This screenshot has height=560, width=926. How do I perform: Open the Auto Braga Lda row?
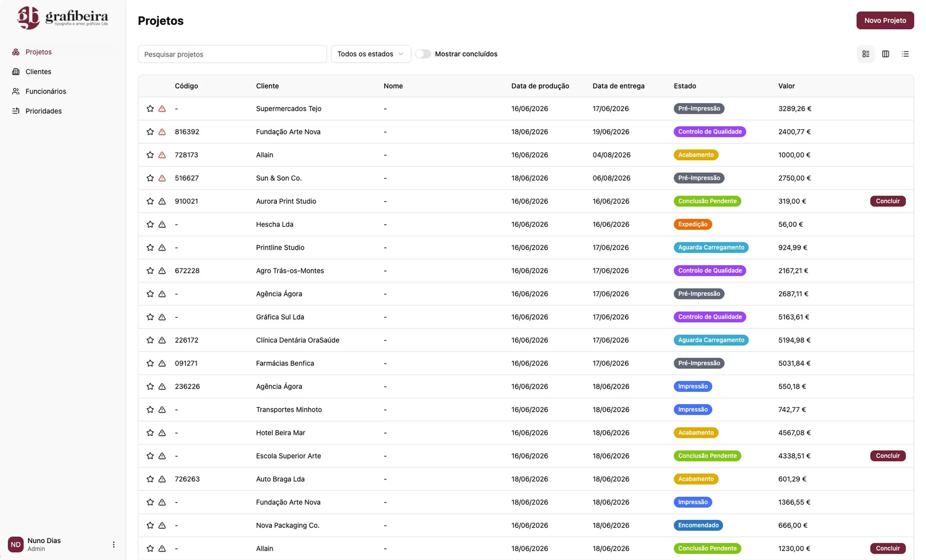(526, 479)
